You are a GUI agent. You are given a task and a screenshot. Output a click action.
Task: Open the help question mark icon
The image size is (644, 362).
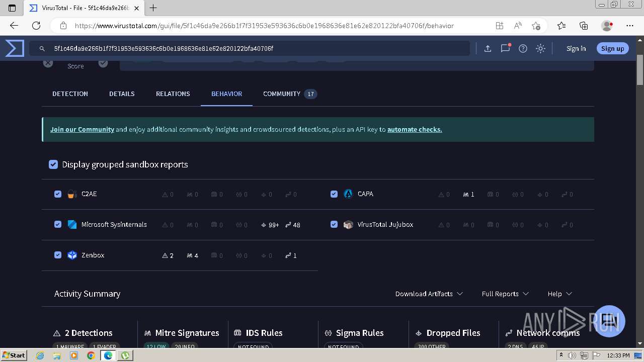523,48
